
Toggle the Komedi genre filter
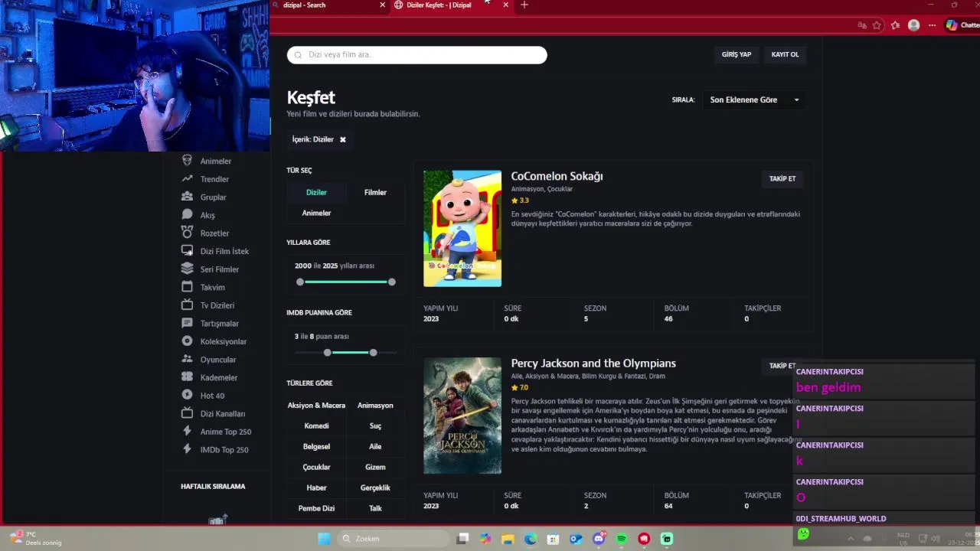(x=316, y=425)
